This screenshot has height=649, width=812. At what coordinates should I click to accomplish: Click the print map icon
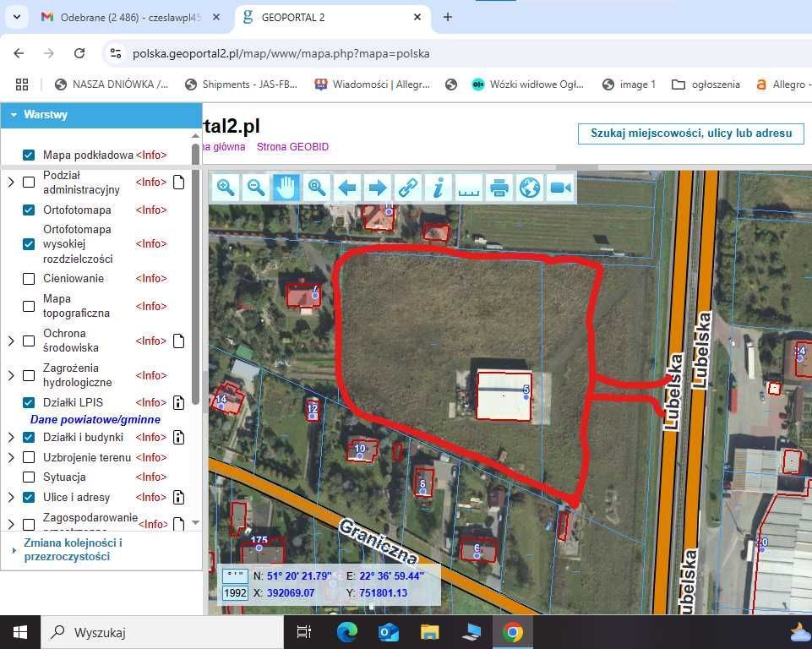coord(499,188)
